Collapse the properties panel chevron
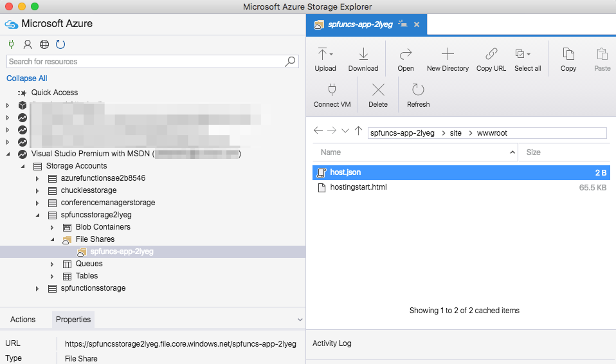The width and height of the screenshot is (616, 364). 300,320
